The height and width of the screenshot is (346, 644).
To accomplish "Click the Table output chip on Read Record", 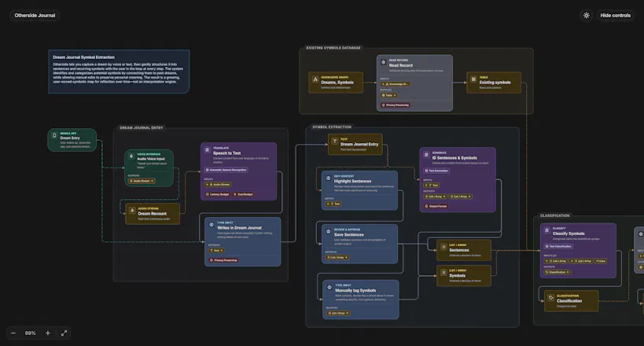I will (x=388, y=95).
